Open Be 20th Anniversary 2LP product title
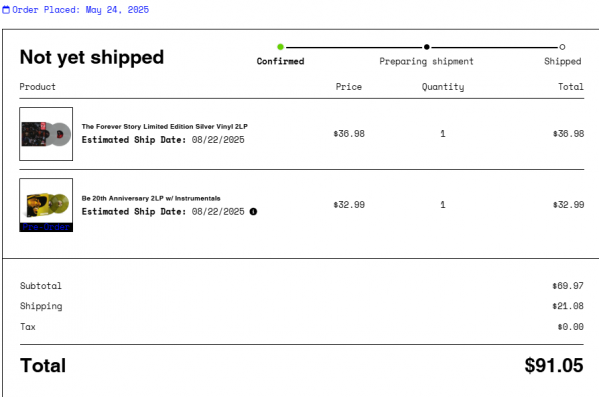The width and height of the screenshot is (599, 397). (x=151, y=198)
